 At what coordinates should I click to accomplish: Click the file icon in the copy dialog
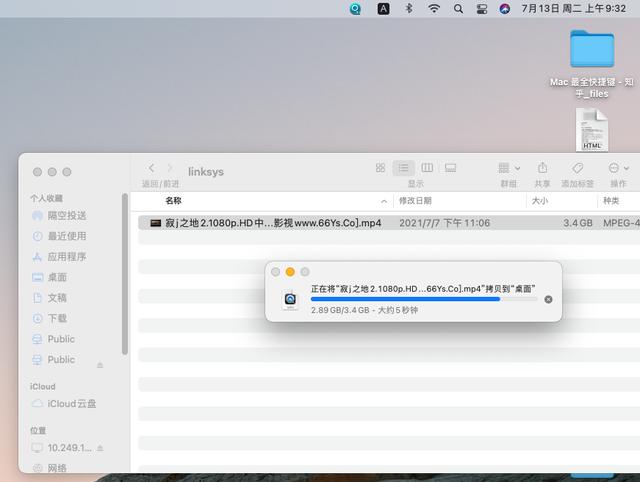[290, 300]
